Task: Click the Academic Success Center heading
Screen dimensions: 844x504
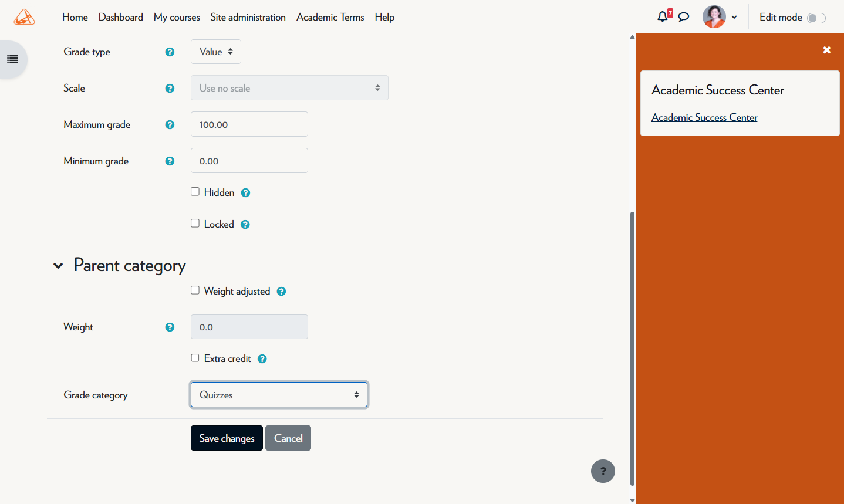Action: pos(718,90)
